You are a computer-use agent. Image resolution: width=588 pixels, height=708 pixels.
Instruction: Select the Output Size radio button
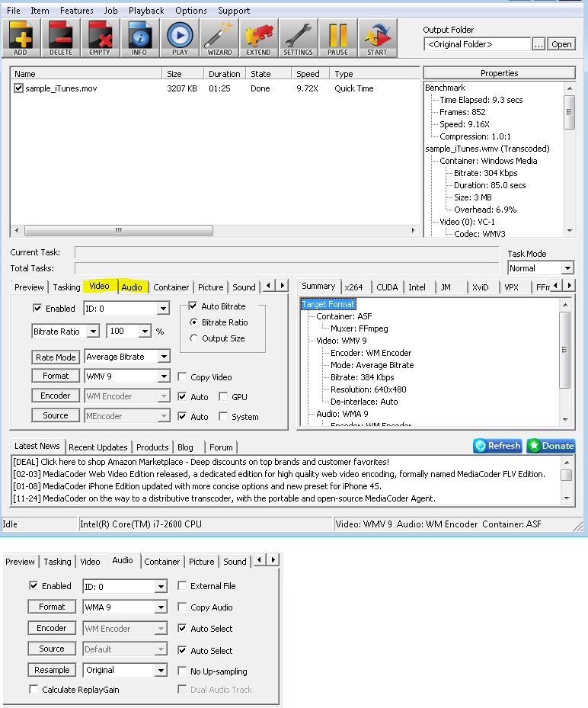coord(193,338)
